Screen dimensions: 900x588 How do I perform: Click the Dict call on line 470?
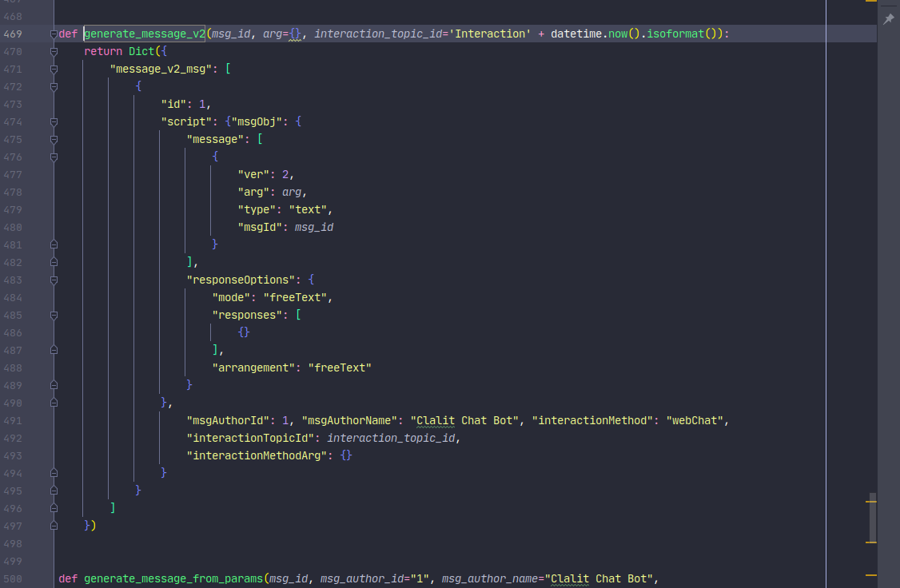click(141, 52)
